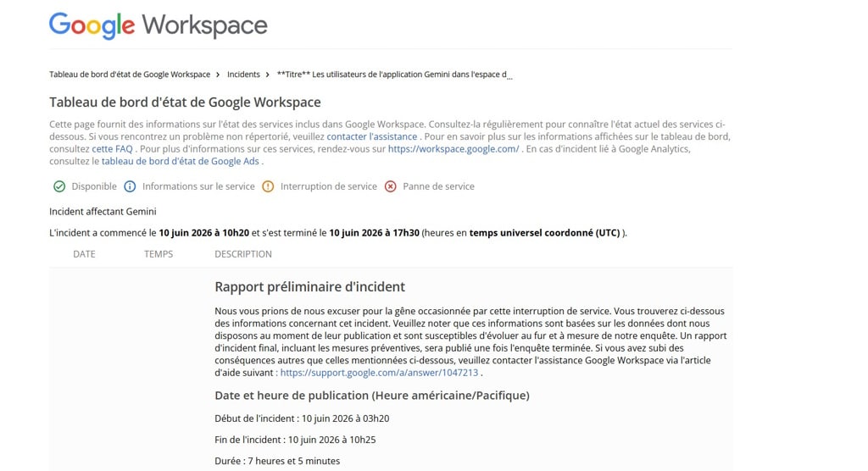Click the blue Informations sur le service icon
The image size is (868, 471).
point(130,186)
